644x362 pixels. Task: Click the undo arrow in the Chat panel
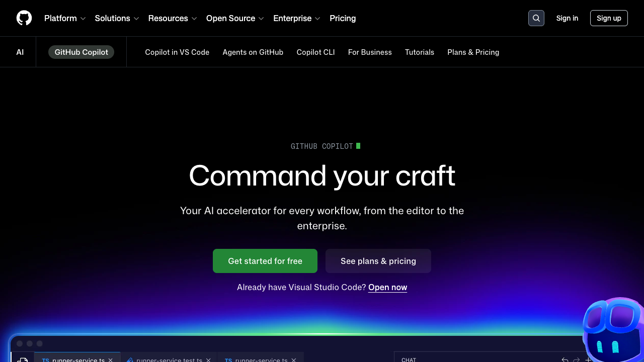pyautogui.click(x=565, y=360)
